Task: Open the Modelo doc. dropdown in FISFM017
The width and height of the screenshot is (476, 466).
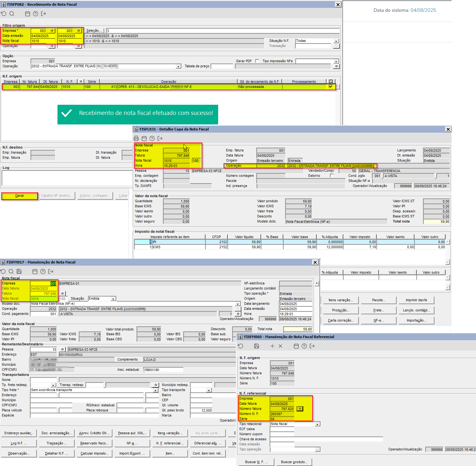Action: point(238,304)
